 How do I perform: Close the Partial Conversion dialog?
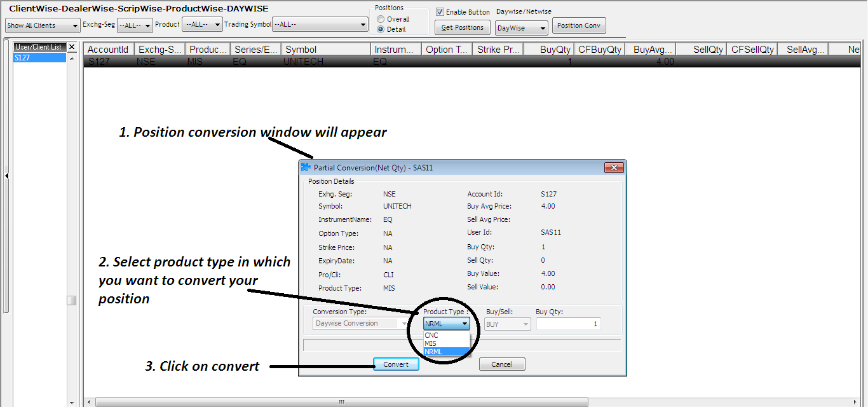(613, 167)
